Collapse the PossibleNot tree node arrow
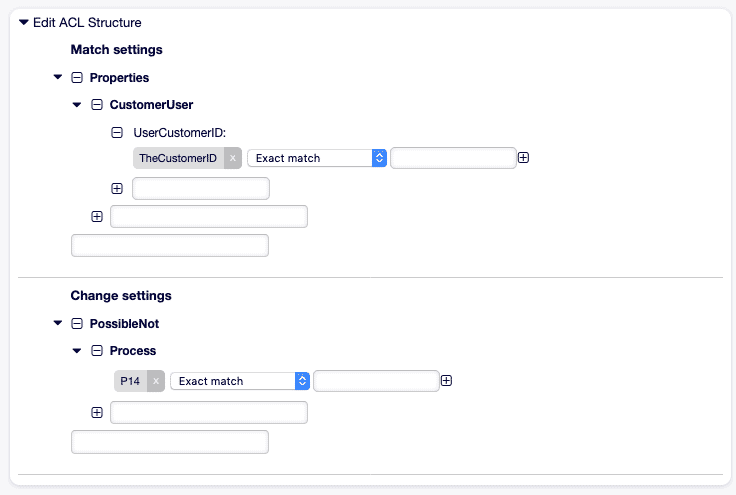The width and height of the screenshot is (736, 495). [x=58, y=323]
